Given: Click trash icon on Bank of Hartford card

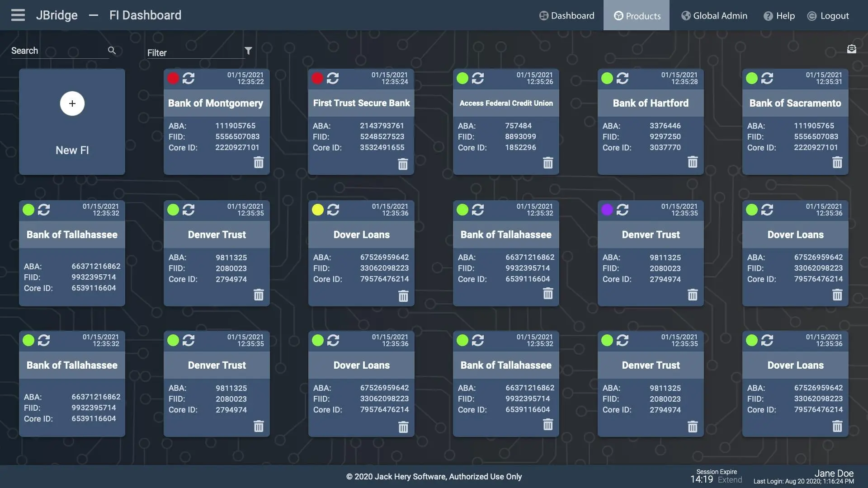Looking at the screenshot, I should pos(692,162).
